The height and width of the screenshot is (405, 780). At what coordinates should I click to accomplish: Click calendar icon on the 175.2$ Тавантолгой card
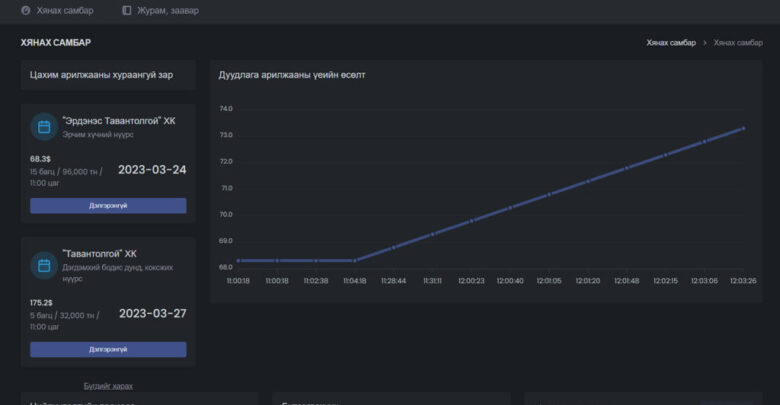click(x=43, y=265)
